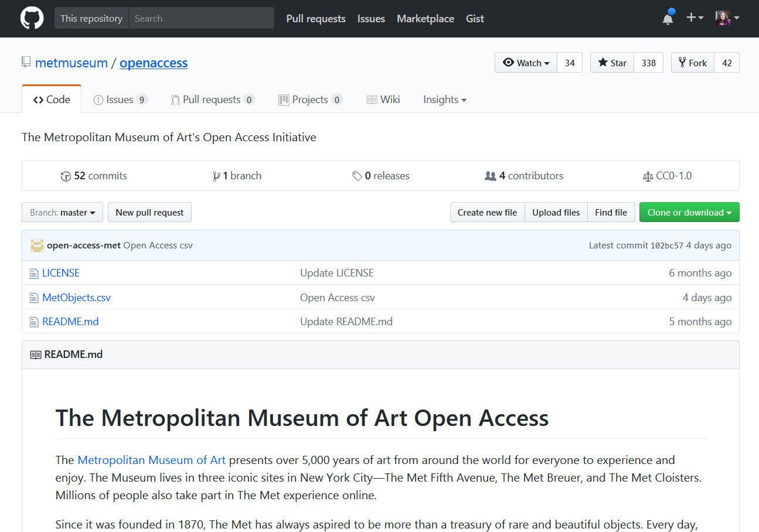This screenshot has width=759, height=532.
Task: Open the repository Pull requests tab
Action: [212, 100]
